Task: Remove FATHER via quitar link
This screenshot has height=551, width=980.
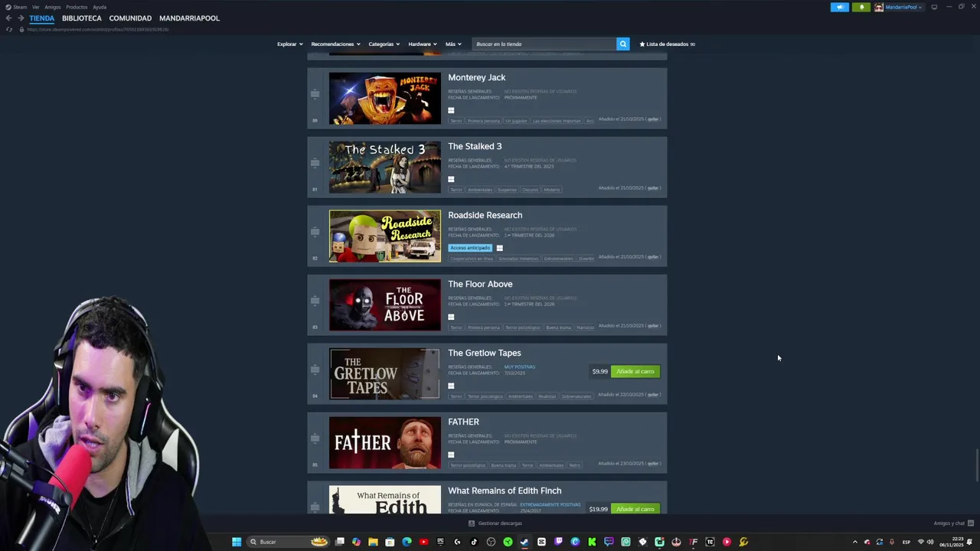Action: pyautogui.click(x=652, y=464)
